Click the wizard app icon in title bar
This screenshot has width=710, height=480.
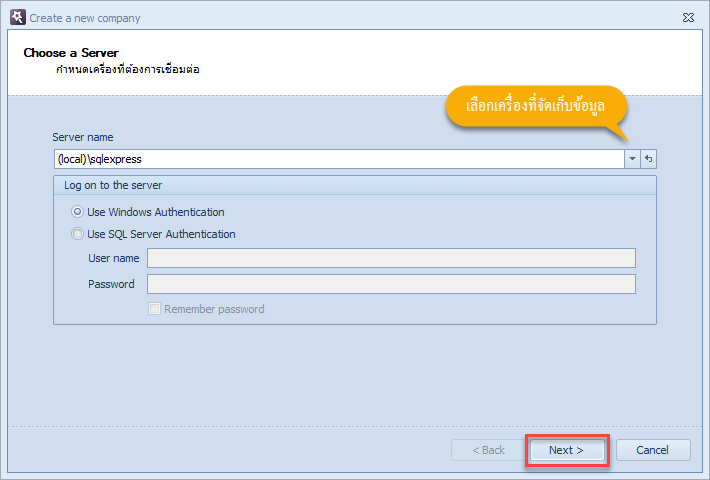18,17
